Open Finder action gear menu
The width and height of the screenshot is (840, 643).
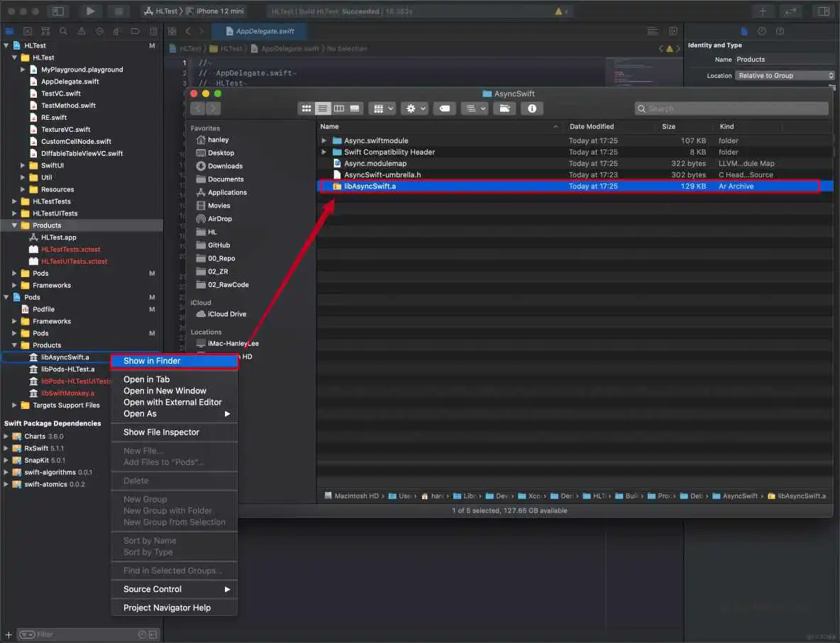[415, 108]
